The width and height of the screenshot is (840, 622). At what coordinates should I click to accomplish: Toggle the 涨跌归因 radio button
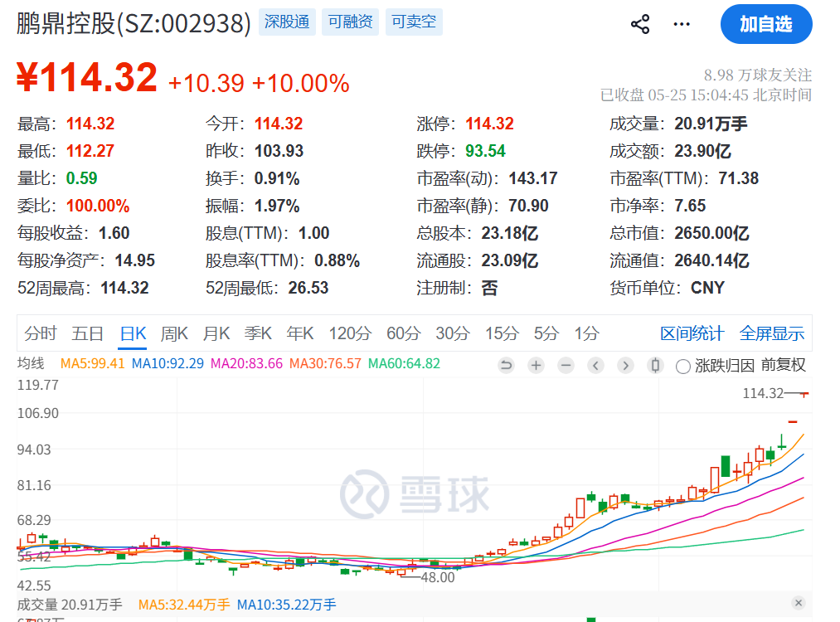pyautogui.click(x=682, y=367)
